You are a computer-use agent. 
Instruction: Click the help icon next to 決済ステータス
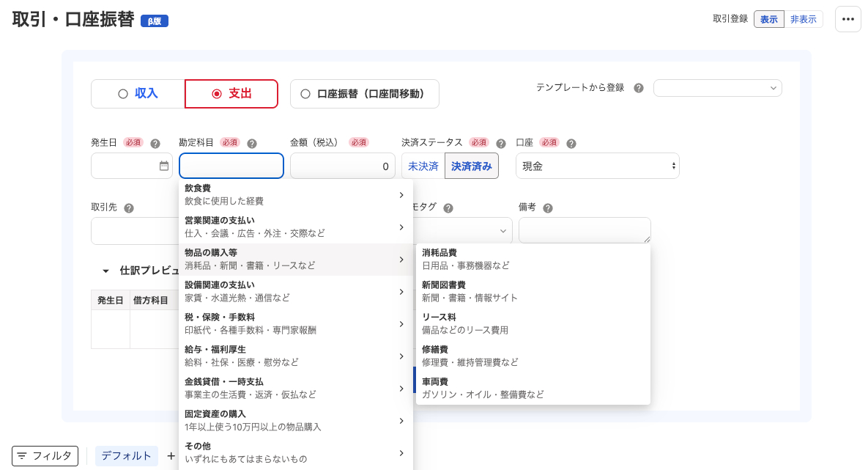coord(501,143)
